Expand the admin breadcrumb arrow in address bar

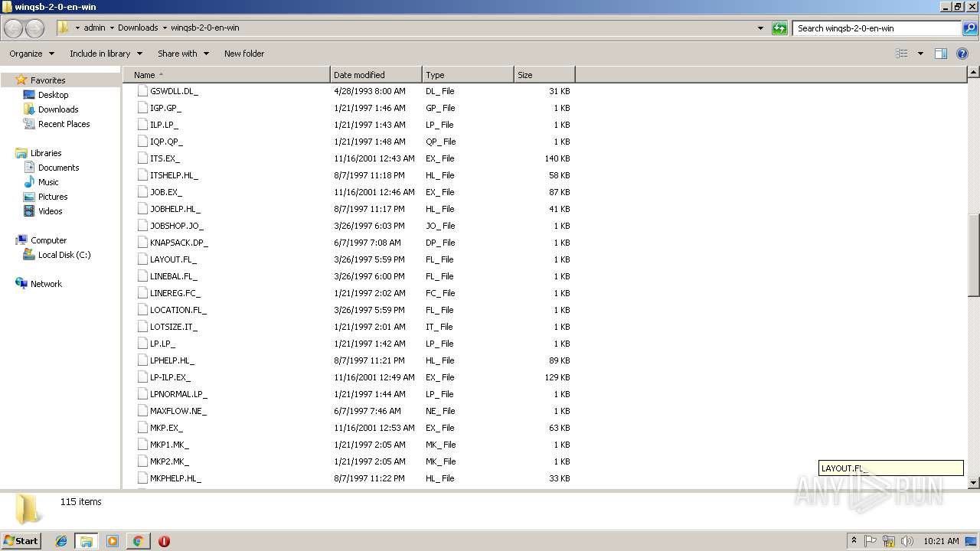[112, 28]
